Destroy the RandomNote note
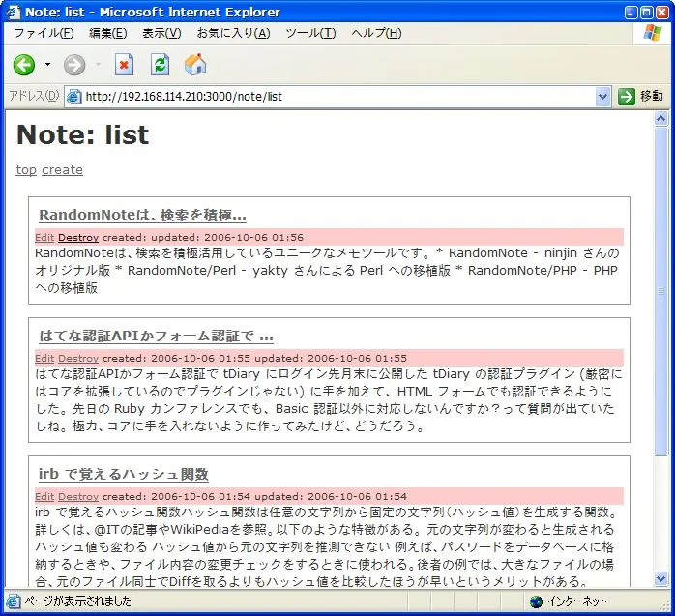 [x=78, y=237]
